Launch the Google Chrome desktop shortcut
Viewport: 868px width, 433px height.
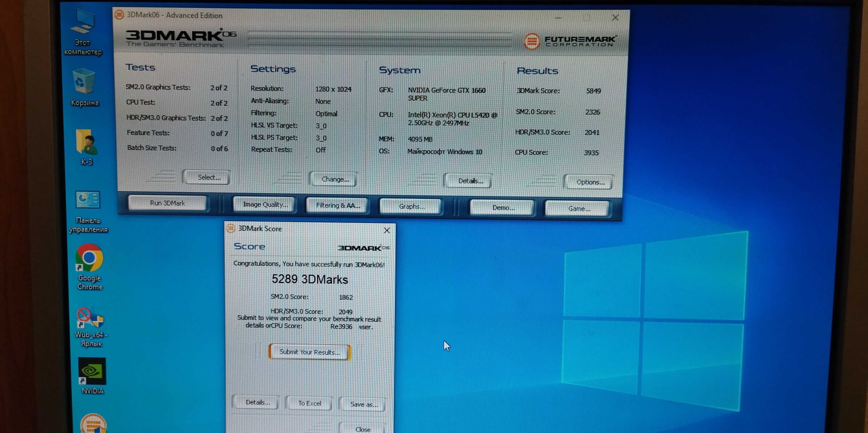click(x=89, y=267)
